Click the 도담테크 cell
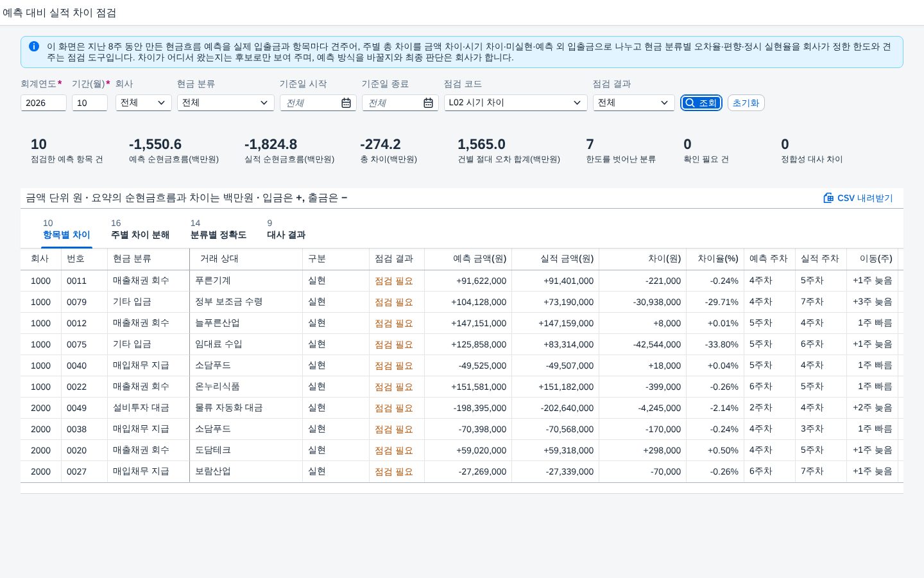924x578 pixels. pyautogui.click(x=246, y=450)
